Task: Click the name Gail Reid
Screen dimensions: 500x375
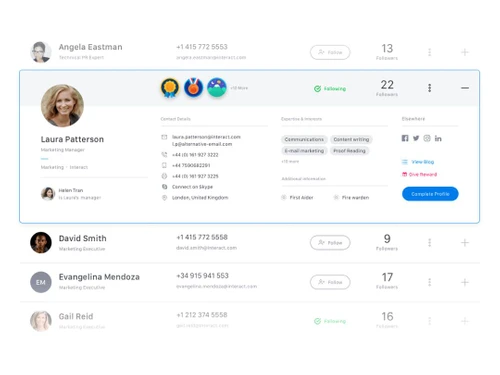Action: (76, 316)
